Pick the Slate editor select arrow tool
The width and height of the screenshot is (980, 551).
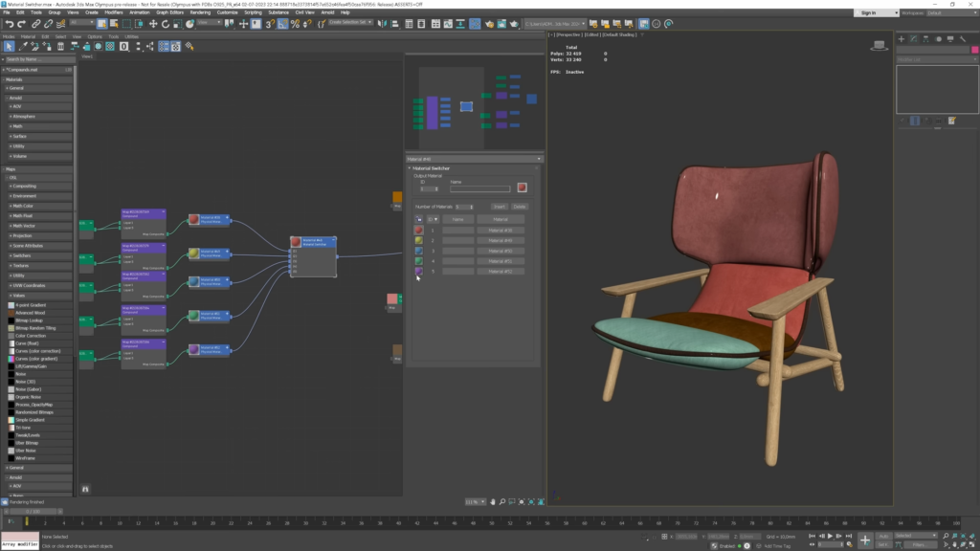(9, 46)
